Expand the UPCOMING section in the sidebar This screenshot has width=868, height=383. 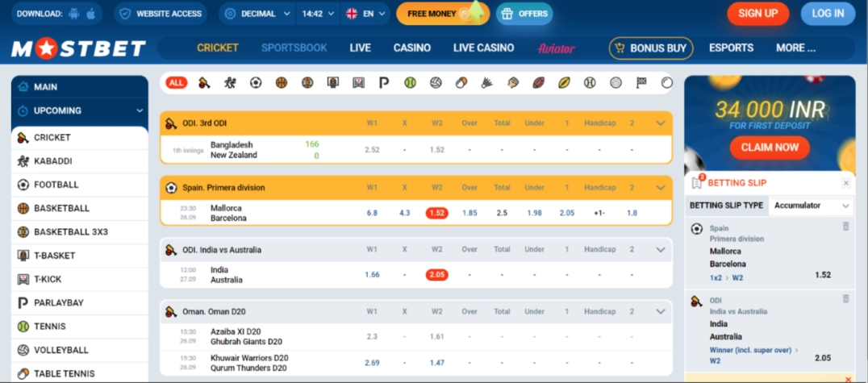tap(80, 110)
